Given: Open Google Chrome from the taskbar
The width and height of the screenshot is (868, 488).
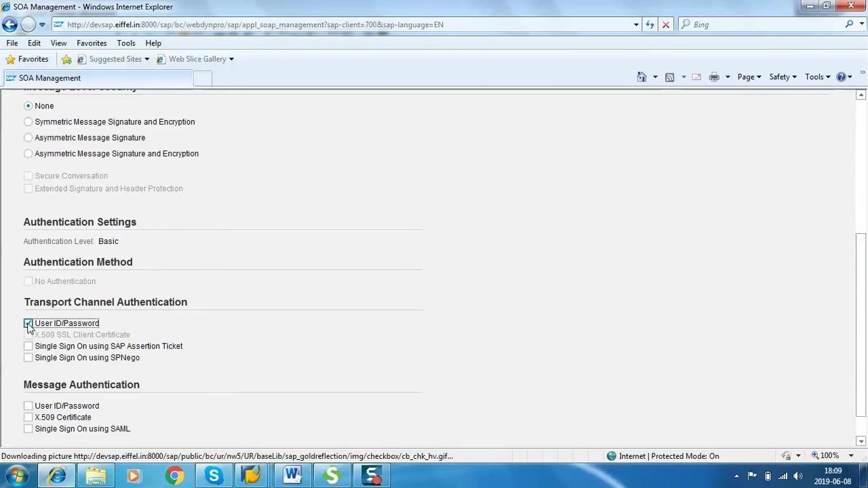Looking at the screenshot, I should click(x=174, y=476).
